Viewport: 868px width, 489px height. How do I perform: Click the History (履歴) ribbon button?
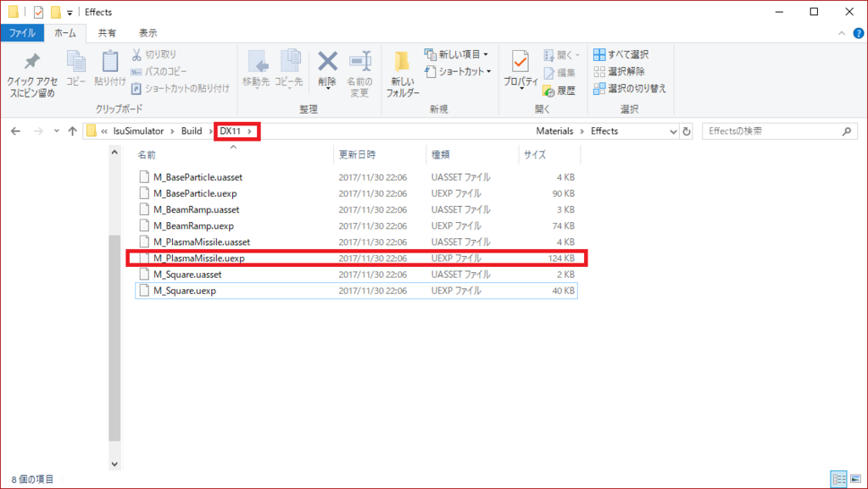point(559,90)
